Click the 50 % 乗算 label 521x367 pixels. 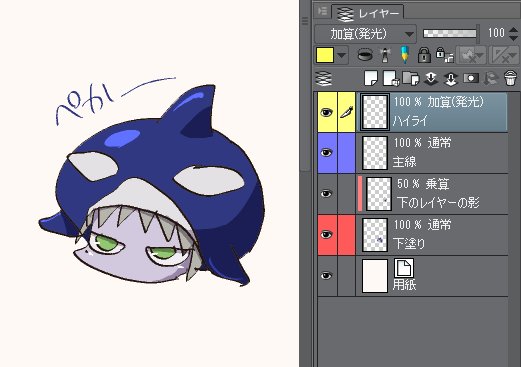tap(423, 184)
